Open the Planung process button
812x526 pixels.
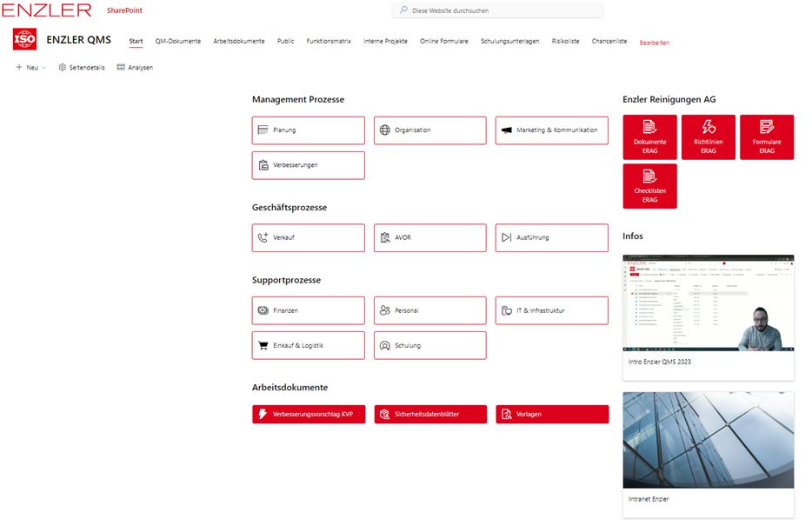[x=308, y=130]
